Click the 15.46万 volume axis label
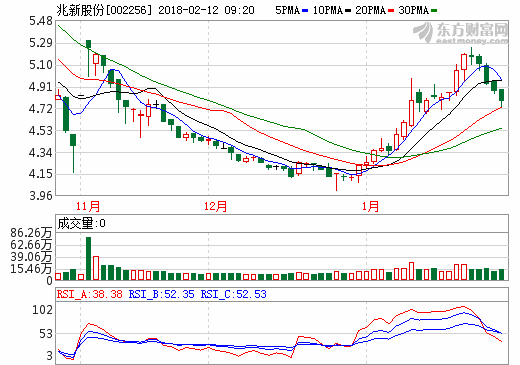Viewport: 520px width, 365px height. [31, 268]
